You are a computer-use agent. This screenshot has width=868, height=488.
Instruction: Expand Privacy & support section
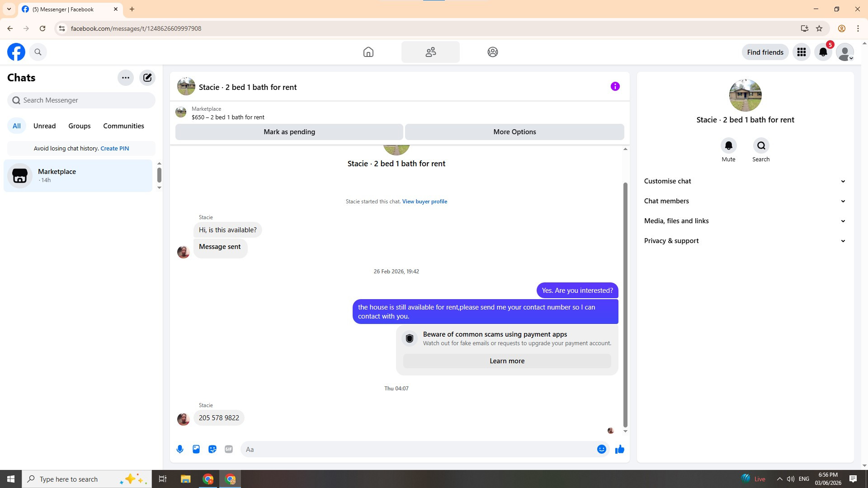[x=745, y=241]
